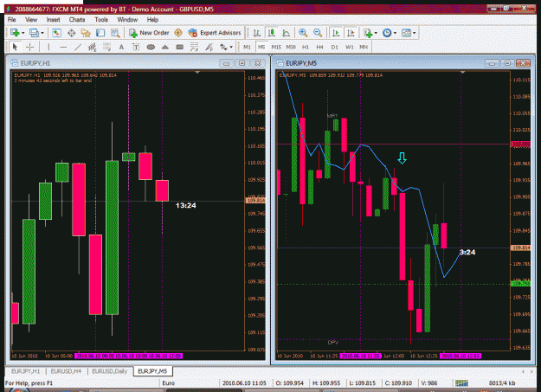
Task: Click the orange diamond alert icon
Action: pos(178,33)
